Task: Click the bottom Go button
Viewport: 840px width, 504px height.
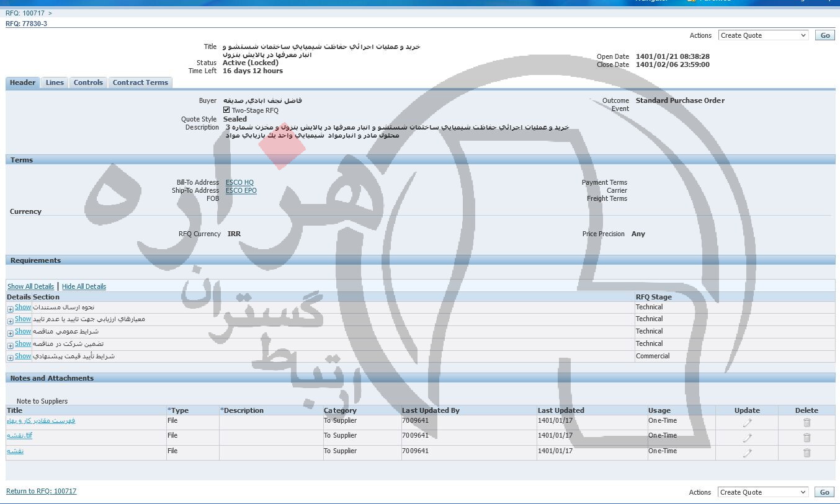Action: (x=824, y=492)
